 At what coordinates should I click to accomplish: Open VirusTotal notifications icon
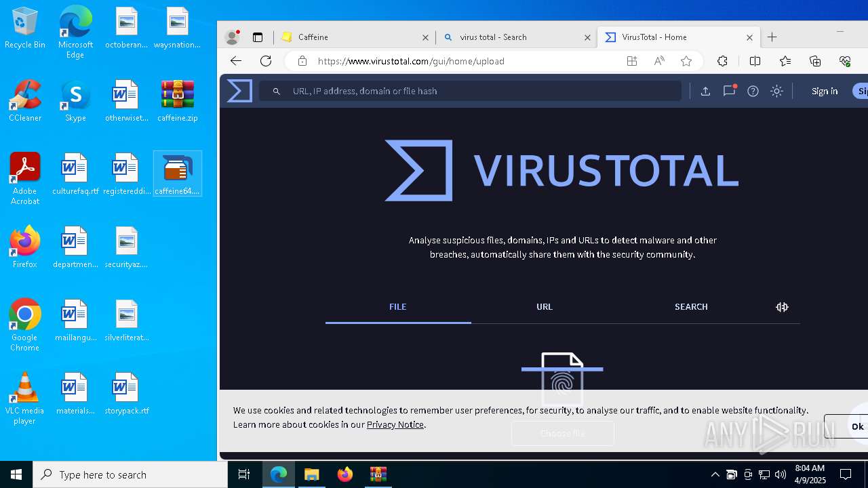coord(729,91)
